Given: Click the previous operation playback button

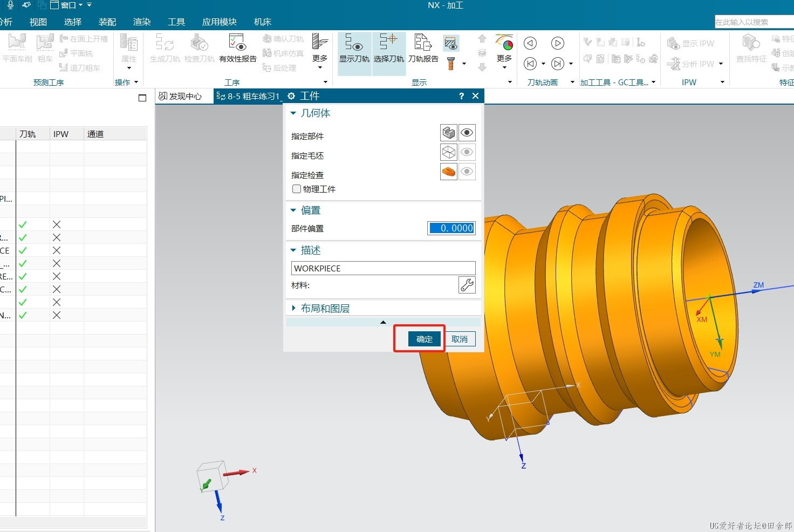Looking at the screenshot, I should 530,64.
